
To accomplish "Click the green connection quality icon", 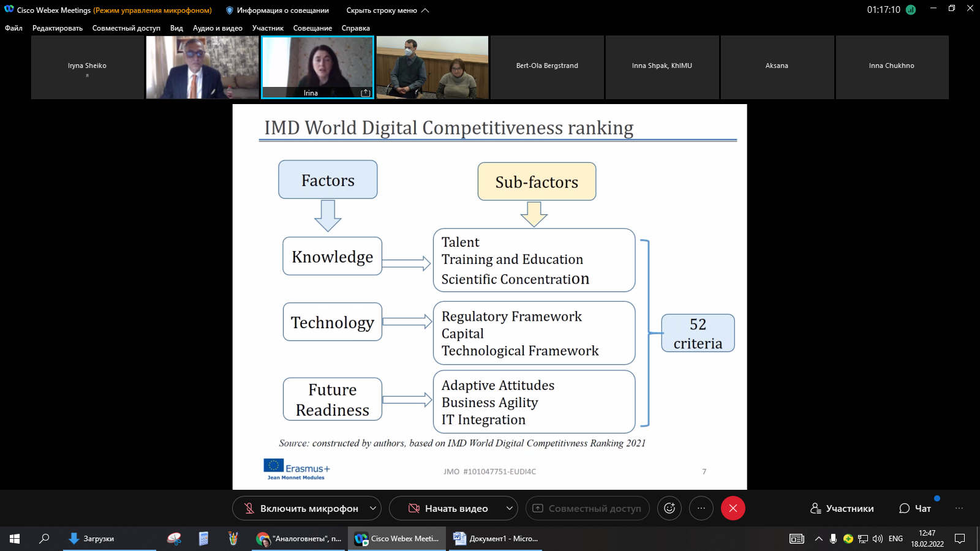I will tap(911, 10).
